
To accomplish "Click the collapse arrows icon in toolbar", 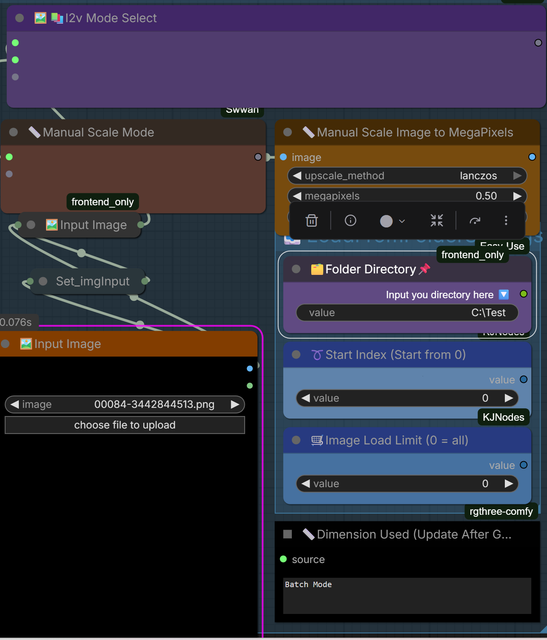I will click(437, 220).
